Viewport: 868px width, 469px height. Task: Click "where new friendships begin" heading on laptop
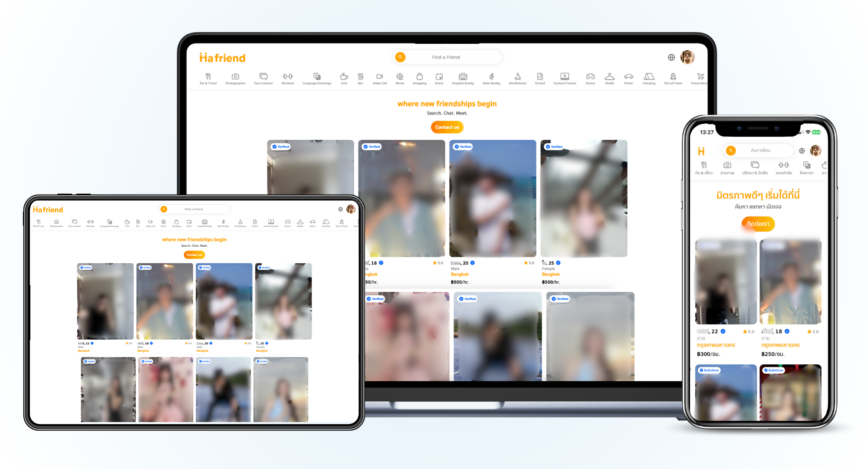pos(447,104)
